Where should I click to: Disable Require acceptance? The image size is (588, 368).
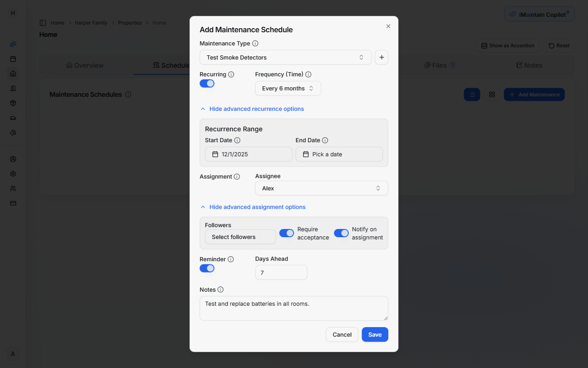tap(286, 233)
